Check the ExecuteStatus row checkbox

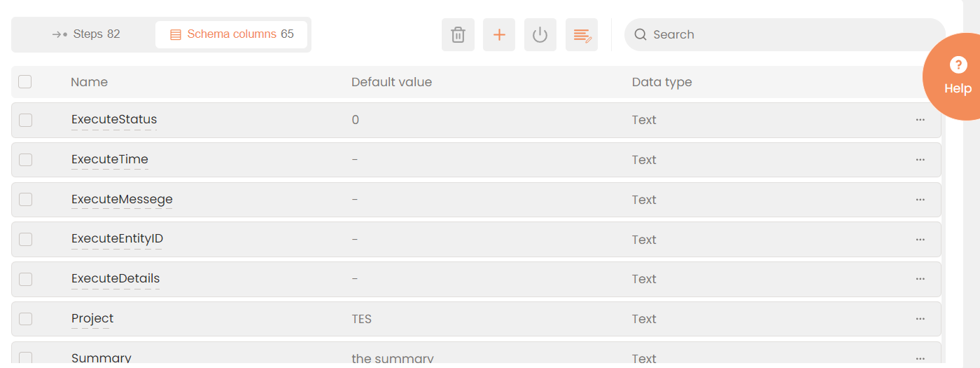[x=26, y=120]
